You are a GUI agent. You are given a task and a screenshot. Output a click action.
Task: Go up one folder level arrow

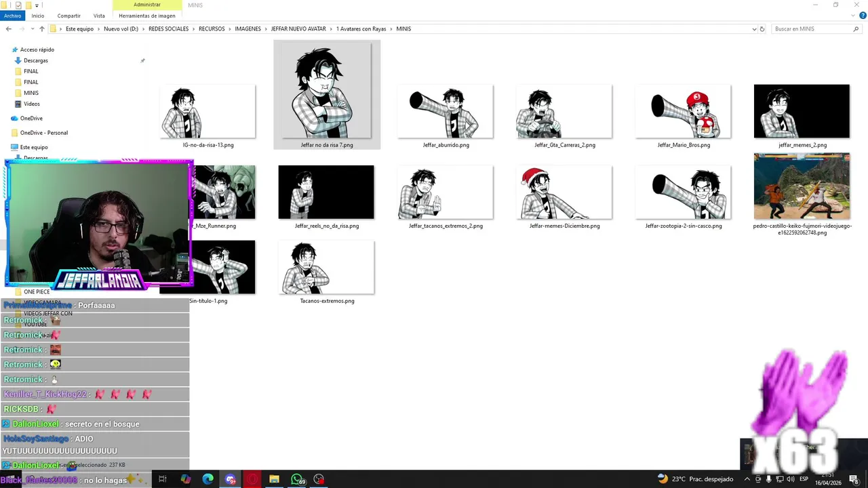pyautogui.click(x=42, y=29)
